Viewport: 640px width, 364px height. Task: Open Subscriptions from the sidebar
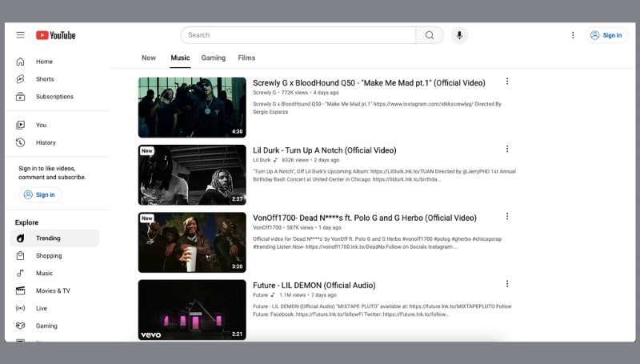click(54, 97)
